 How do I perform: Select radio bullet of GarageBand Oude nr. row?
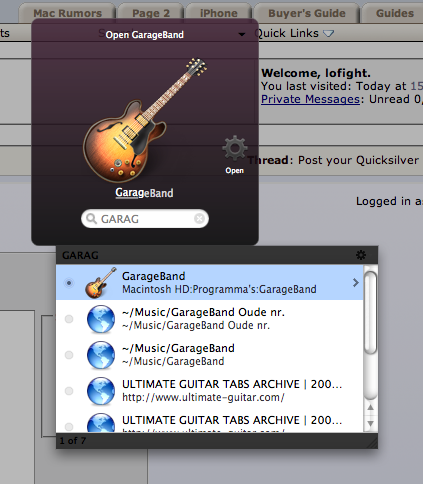click(69, 319)
